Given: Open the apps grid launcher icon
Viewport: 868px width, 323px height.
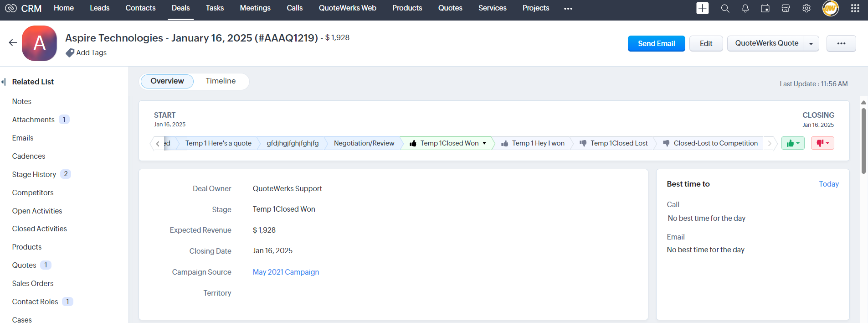Looking at the screenshot, I should (x=855, y=8).
